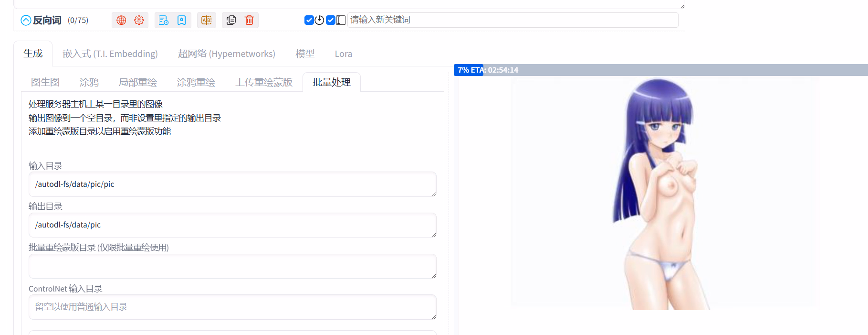Click the 输入目录 path field
Screen dimensions: 868x335
tap(232, 184)
